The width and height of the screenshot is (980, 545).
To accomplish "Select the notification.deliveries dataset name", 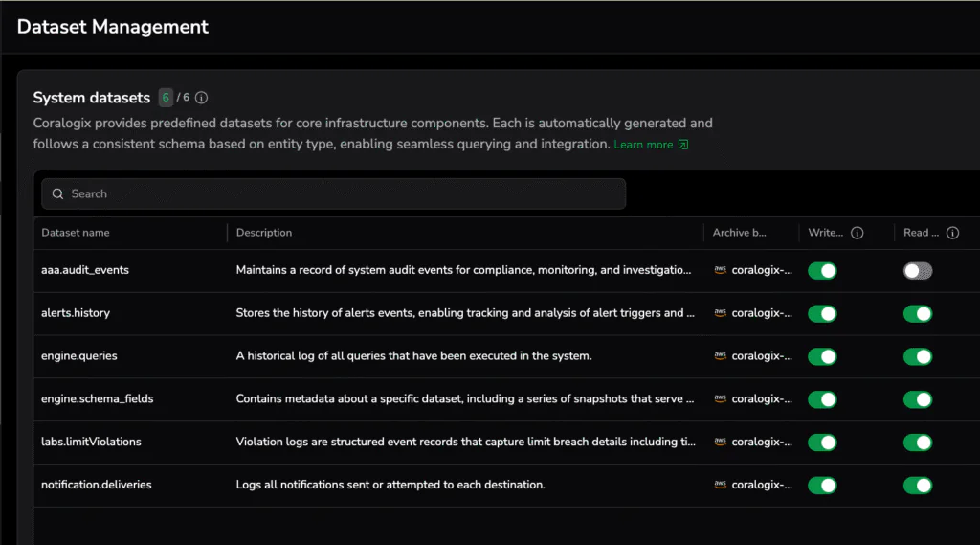I will 97,485.
